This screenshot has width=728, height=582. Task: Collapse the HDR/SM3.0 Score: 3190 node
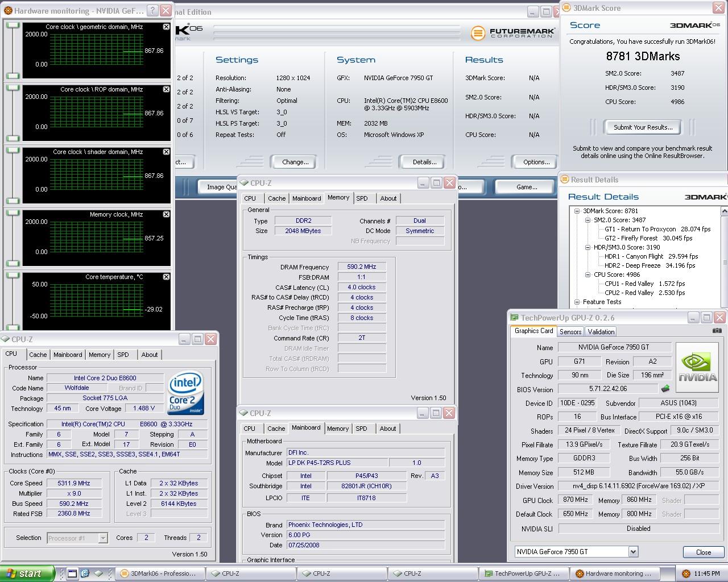click(x=588, y=247)
